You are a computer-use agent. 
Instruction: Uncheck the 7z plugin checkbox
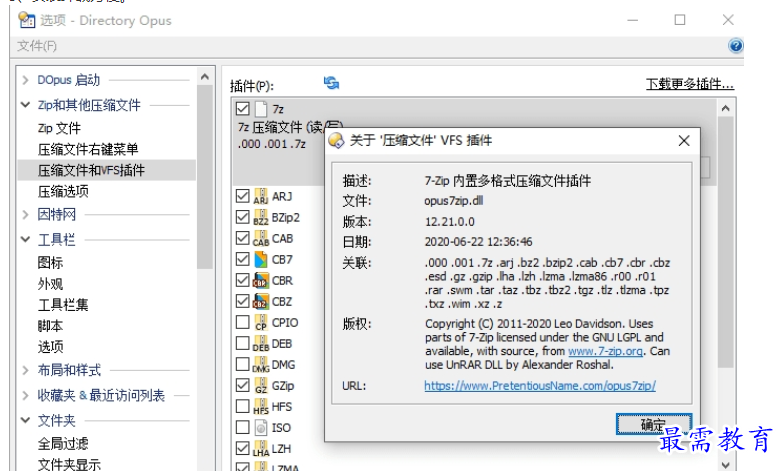pos(243,109)
